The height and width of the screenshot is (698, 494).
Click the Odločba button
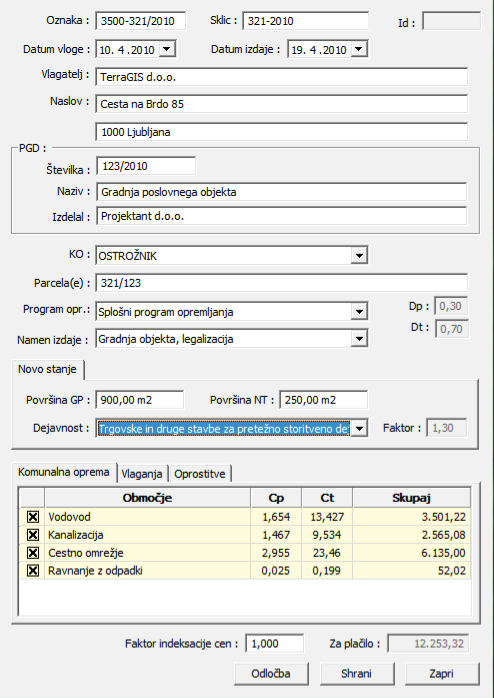point(271,674)
